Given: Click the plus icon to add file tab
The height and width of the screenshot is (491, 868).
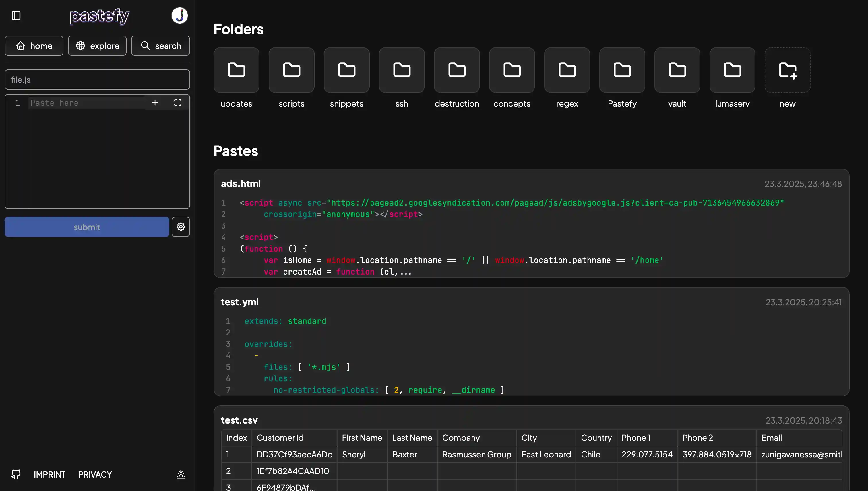Looking at the screenshot, I should point(155,103).
